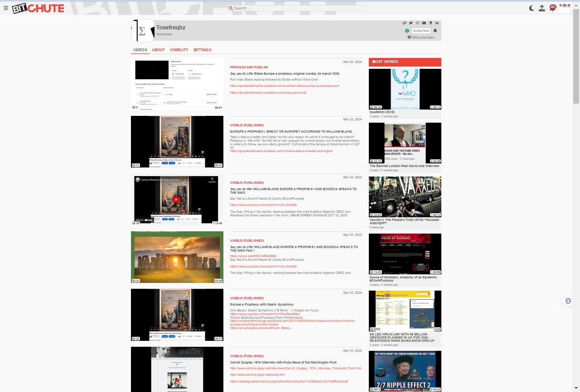Open Stonehenge sunset video thumbnail
This screenshot has width=580, height=392.
pos(177,257)
